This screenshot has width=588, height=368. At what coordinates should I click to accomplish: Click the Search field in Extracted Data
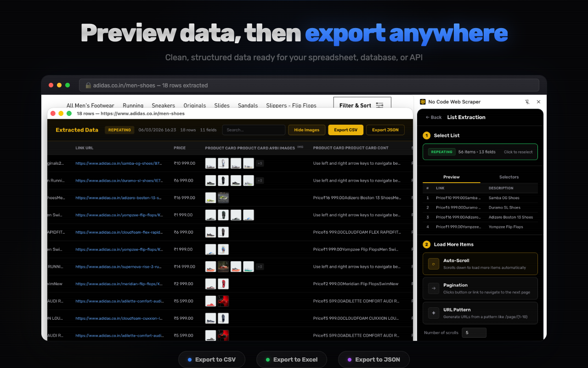[253, 130]
